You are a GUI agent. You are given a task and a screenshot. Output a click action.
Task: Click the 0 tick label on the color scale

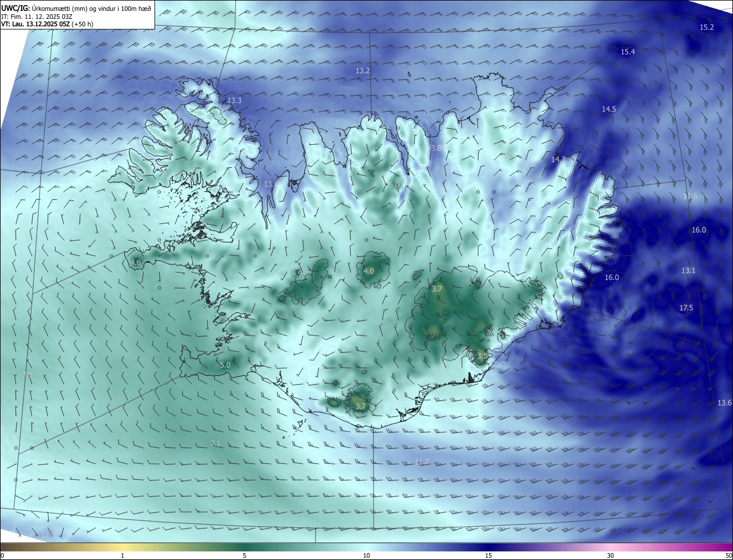coord(2,555)
